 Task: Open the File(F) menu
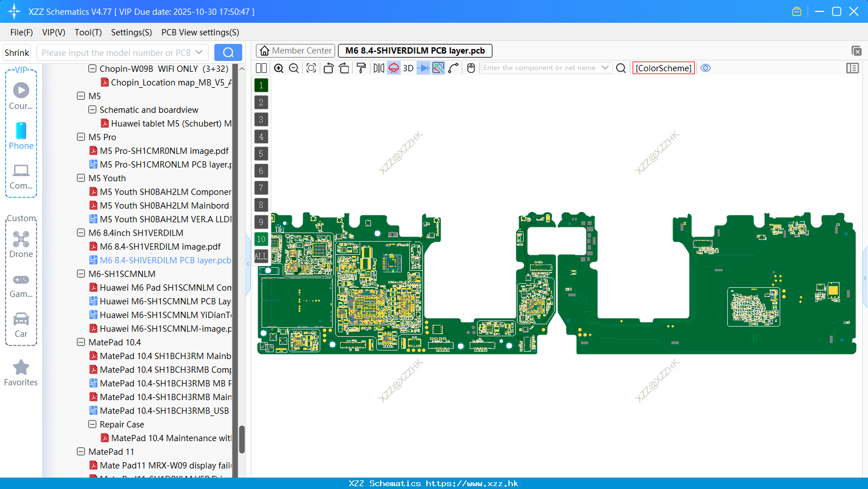pos(22,32)
